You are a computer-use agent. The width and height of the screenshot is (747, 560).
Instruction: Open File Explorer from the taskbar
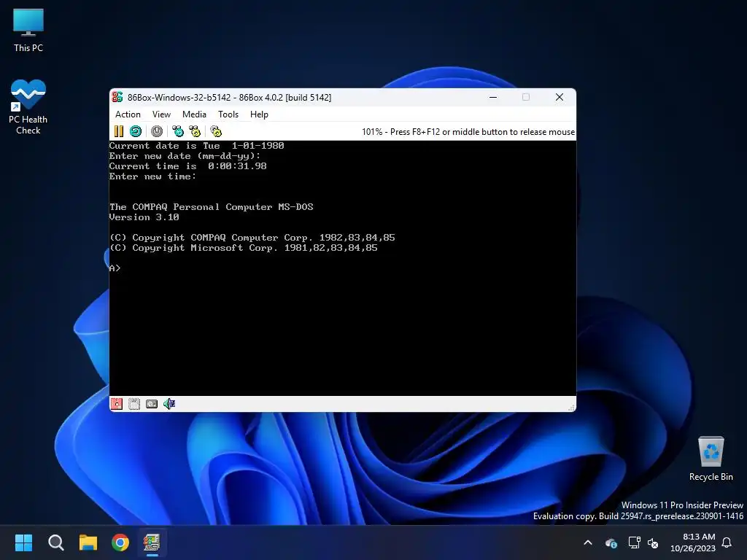(88, 542)
